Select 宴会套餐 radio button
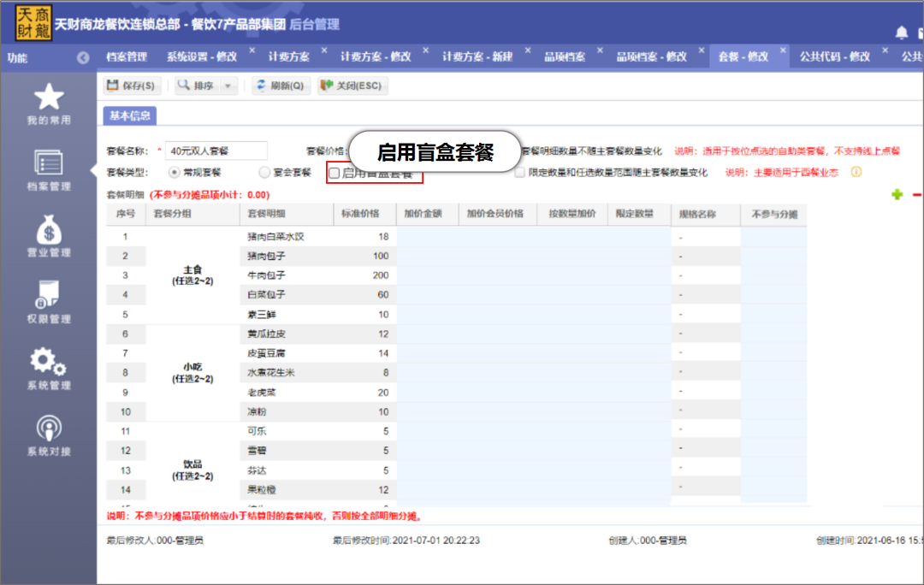924x585 pixels. [264, 173]
